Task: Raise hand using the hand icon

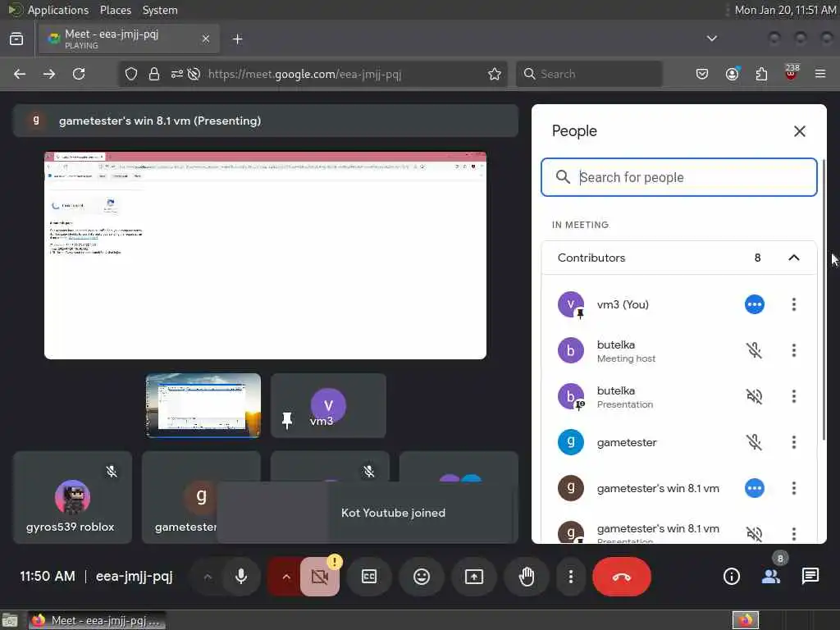Action: (x=527, y=577)
